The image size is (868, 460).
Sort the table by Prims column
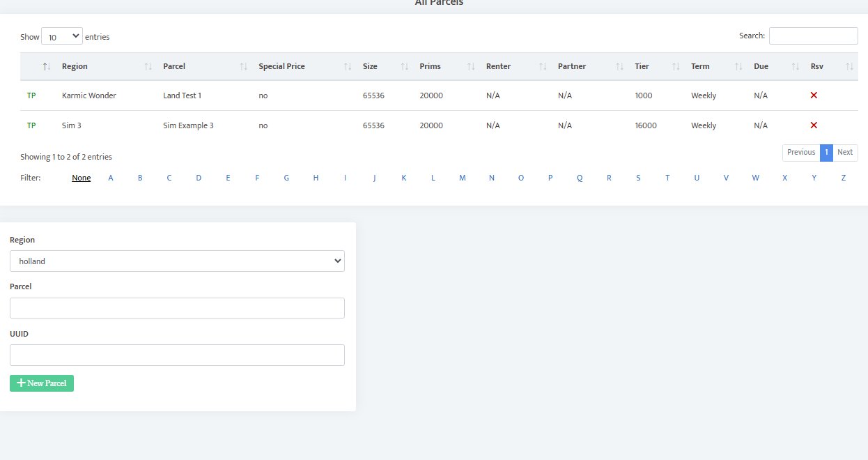pyautogui.click(x=471, y=66)
